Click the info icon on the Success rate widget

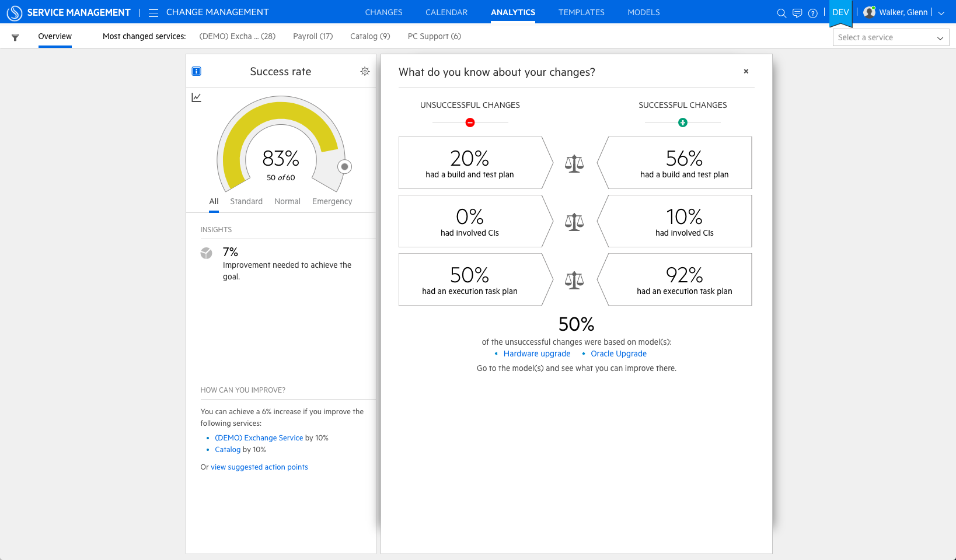click(x=197, y=71)
